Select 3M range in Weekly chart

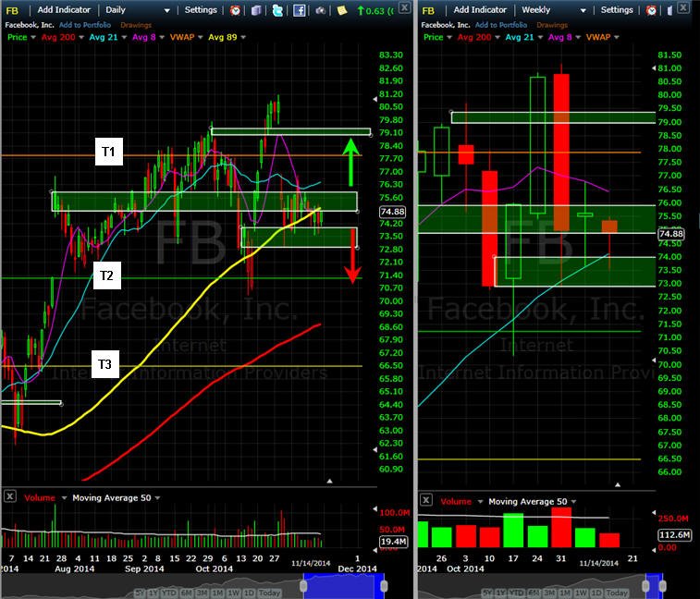[549, 593]
